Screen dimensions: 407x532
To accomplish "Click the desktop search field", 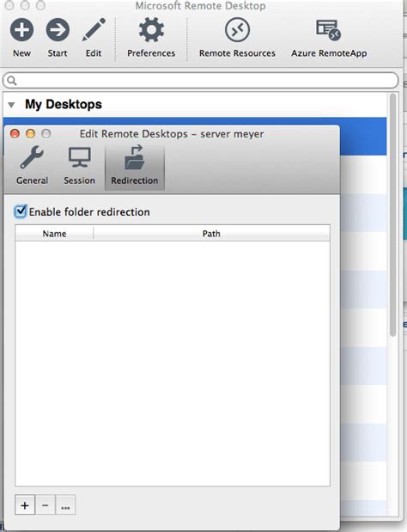I will coord(200,81).
